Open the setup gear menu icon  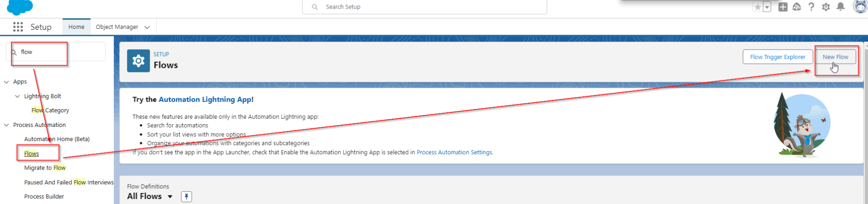click(826, 7)
